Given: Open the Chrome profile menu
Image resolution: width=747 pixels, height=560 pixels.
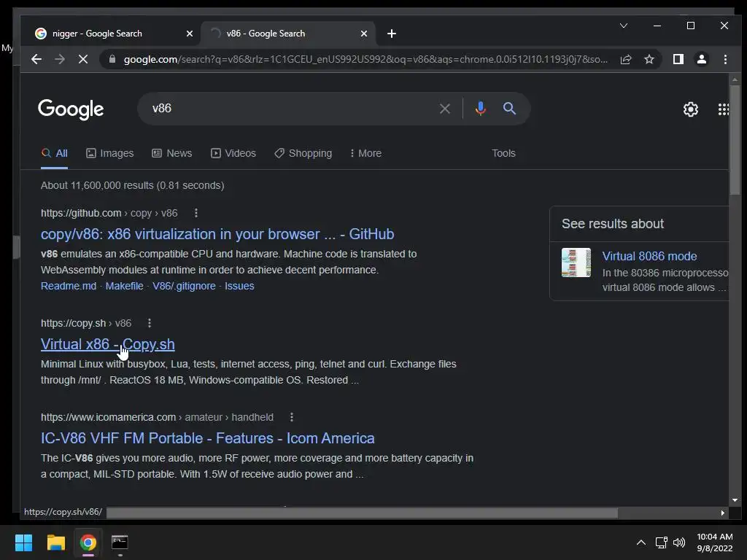Looking at the screenshot, I should [x=701, y=59].
